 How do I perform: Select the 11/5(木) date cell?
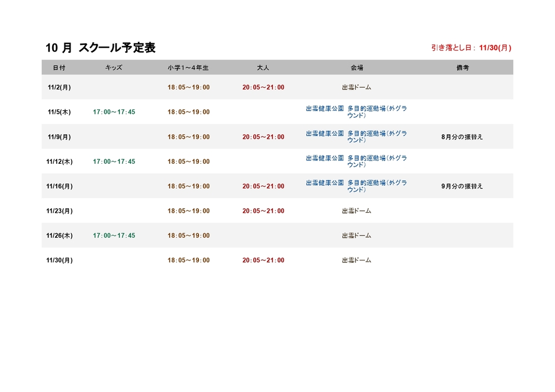(x=59, y=112)
